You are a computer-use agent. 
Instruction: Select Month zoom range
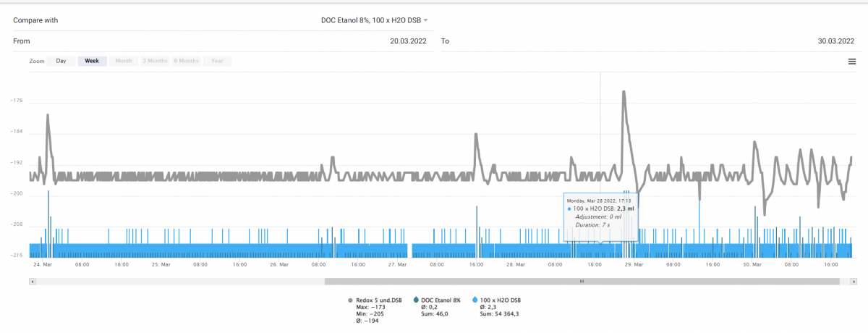pos(124,61)
